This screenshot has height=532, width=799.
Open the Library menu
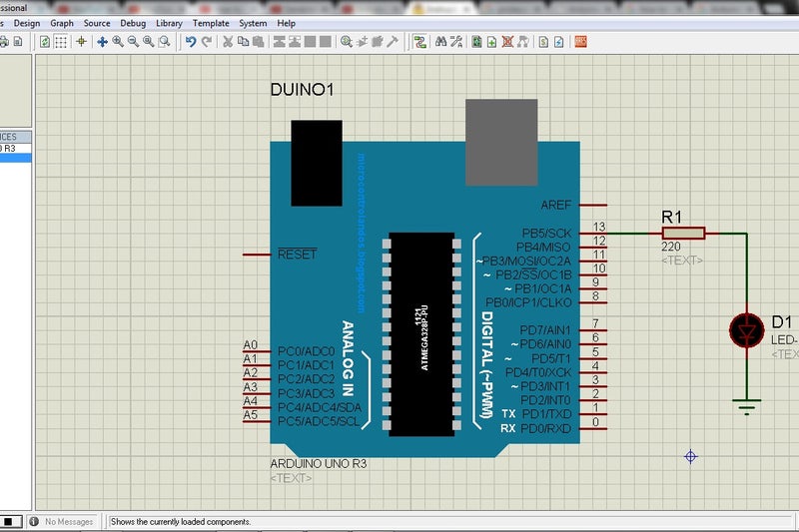coord(169,23)
